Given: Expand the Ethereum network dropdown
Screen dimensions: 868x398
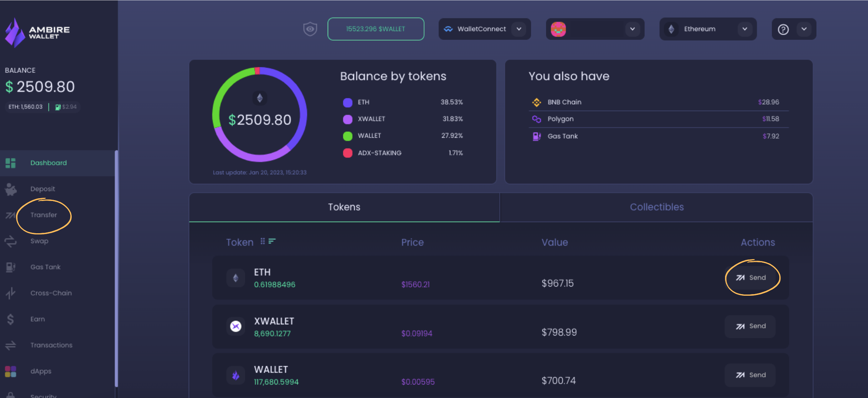Looking at the screenshot, I should coord(745,29).
